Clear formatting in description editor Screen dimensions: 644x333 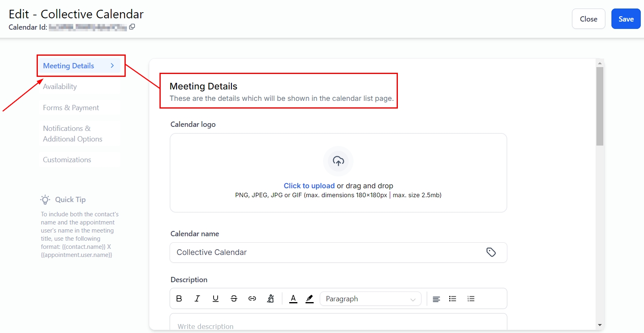tap(271, 298)
